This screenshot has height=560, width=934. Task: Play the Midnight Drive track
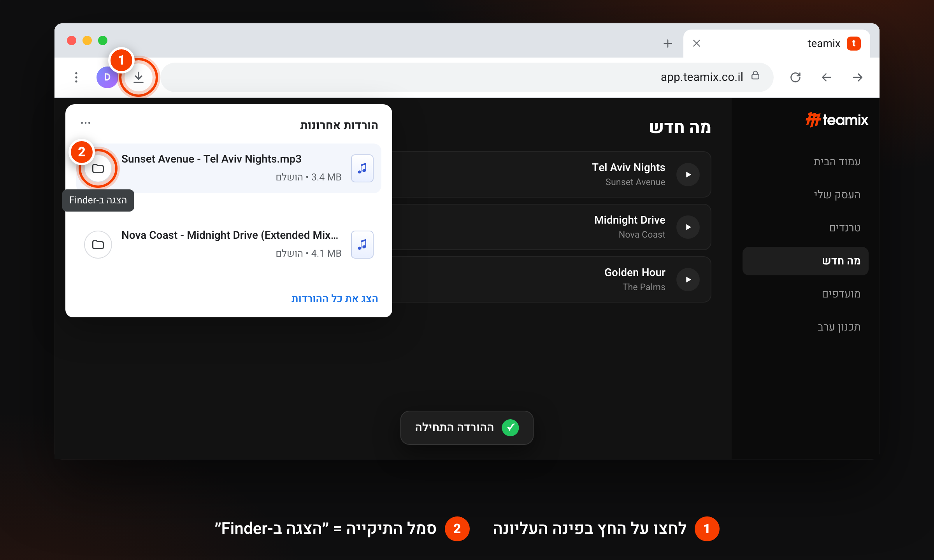[688, 227]
